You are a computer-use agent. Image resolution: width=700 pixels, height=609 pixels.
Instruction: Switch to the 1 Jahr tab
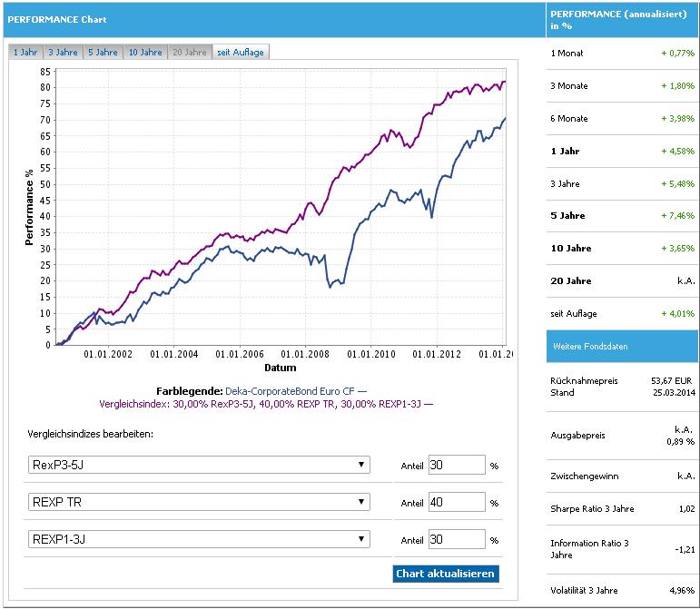[25, 53]
